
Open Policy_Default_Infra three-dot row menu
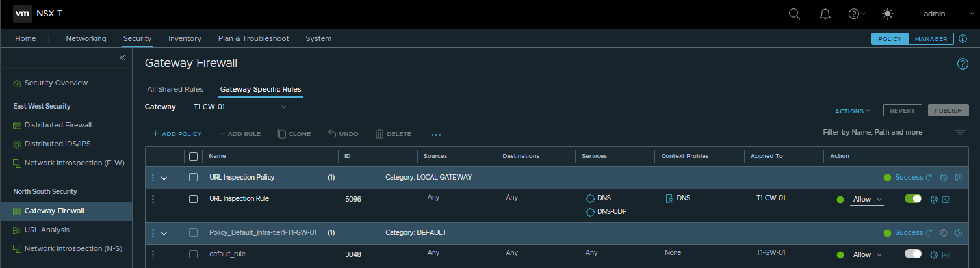(153, 233)
